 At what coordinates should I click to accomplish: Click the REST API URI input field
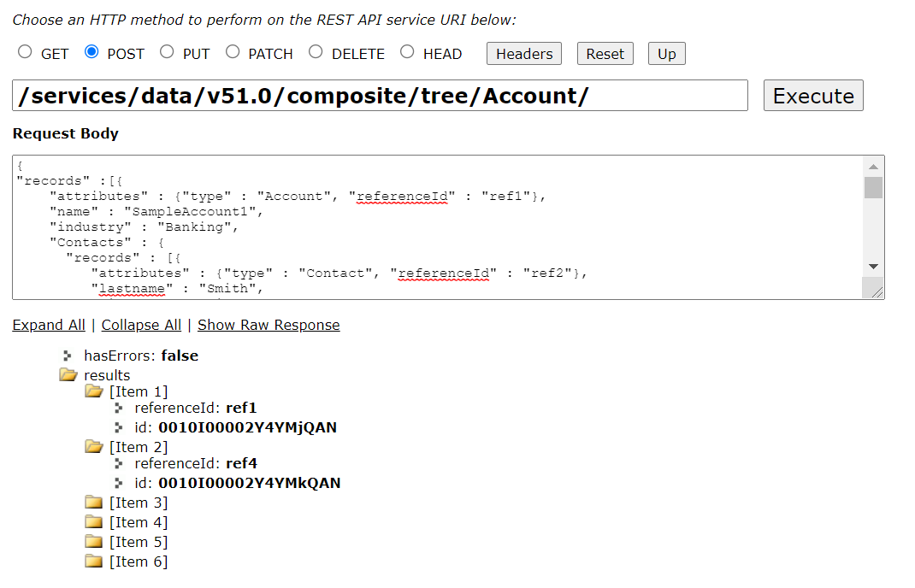[380, 96]
